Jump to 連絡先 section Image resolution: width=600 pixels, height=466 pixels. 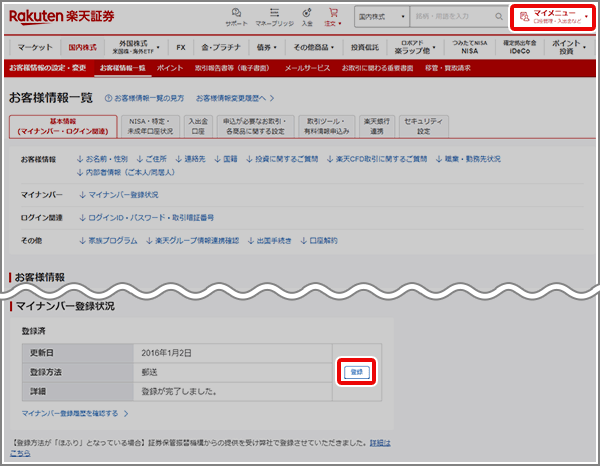click(x=191, y=159)
